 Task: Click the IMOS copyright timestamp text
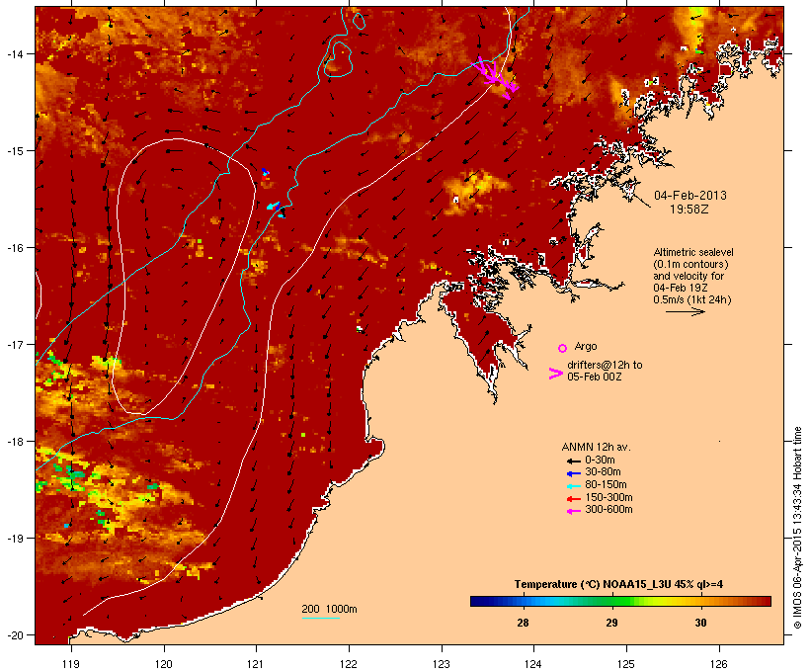pyautogui.click(x=797, y=528)
